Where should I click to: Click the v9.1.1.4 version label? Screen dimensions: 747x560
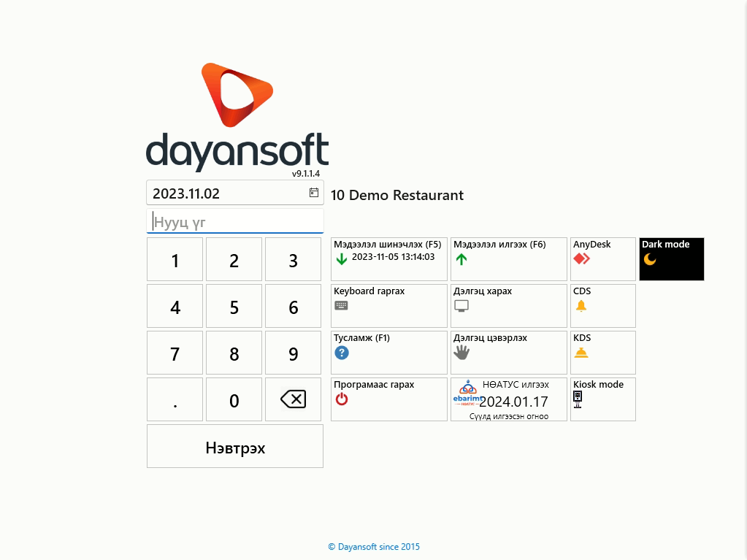(306, 173)
